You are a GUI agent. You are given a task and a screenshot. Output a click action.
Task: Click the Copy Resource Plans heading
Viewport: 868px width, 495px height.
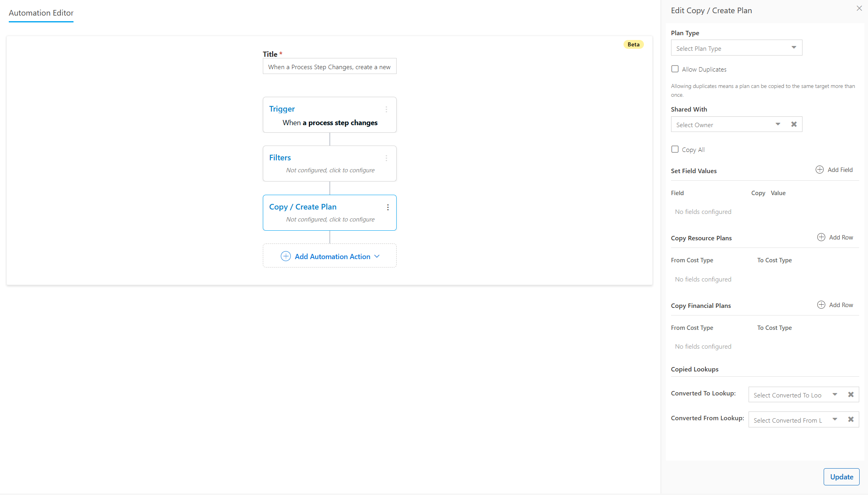(x=701, y=238)
